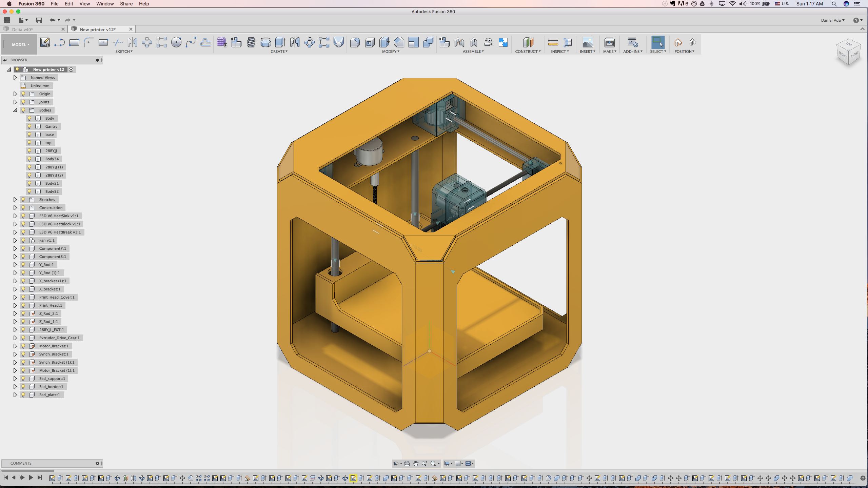
Task: Pick the Hole tool in Create
Action: tap(338, 42)
